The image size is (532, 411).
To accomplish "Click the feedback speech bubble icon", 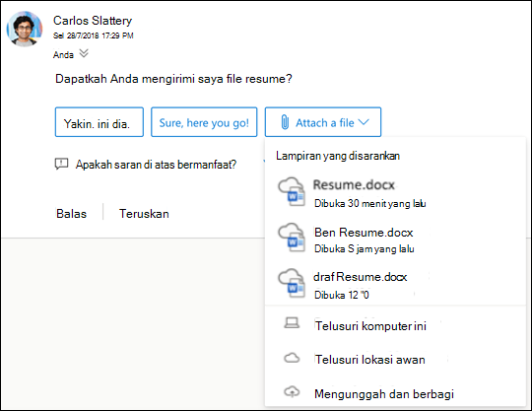I will pyautogui.click(x=61, y=164).
